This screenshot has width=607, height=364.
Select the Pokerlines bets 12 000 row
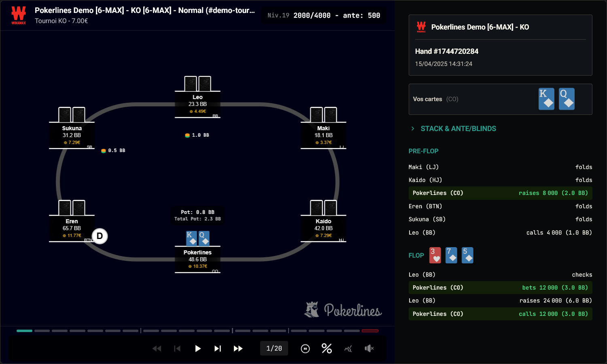pyautogui.click(x=501, y=288)
